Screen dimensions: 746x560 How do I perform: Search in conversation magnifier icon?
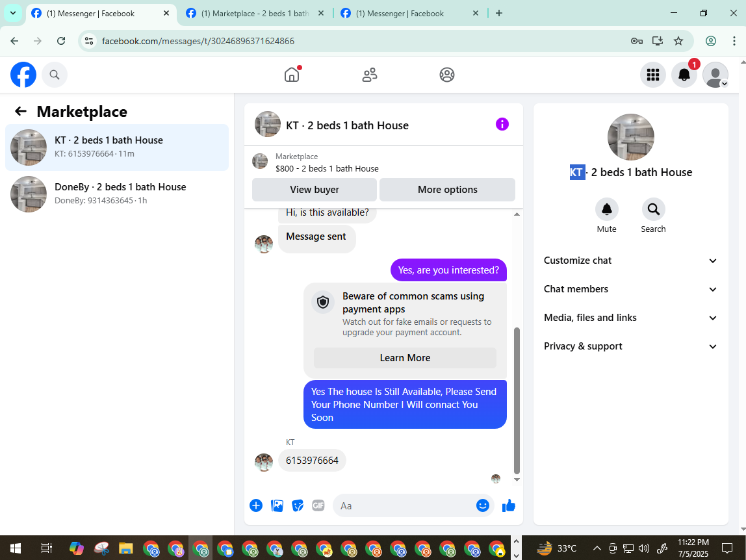[x=653, y=209]
